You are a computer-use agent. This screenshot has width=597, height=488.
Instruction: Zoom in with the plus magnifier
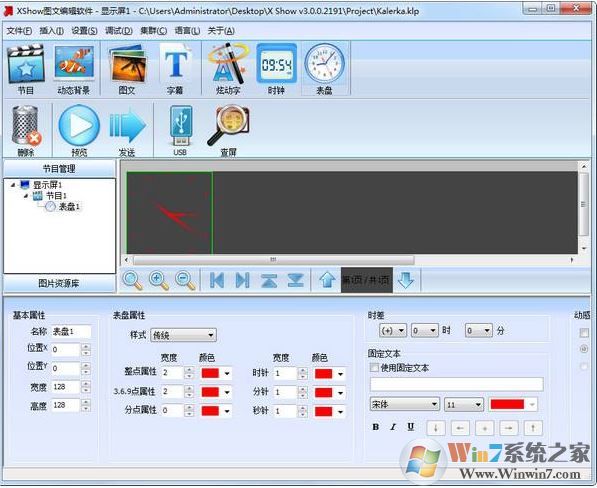pyautogui.click(x=159, y=281)
